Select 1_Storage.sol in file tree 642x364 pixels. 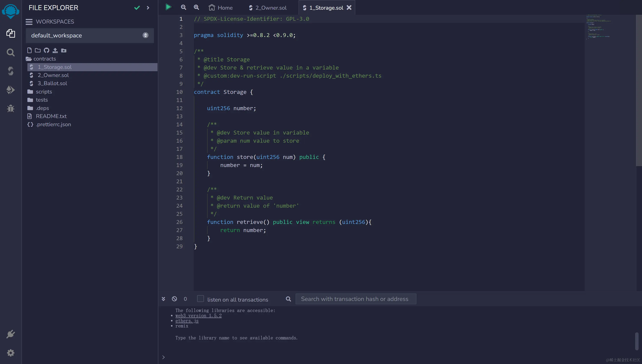(92, 67)
